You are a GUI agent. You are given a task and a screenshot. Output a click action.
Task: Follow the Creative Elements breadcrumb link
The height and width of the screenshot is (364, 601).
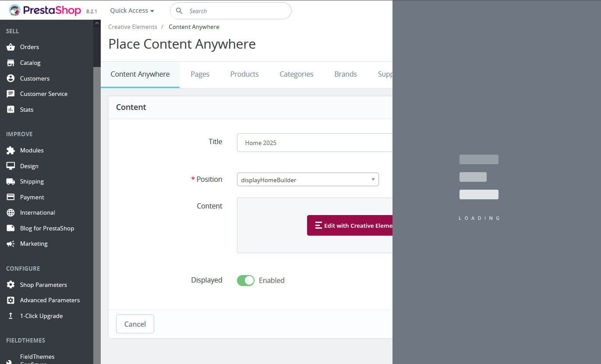(x=133, y=27)
